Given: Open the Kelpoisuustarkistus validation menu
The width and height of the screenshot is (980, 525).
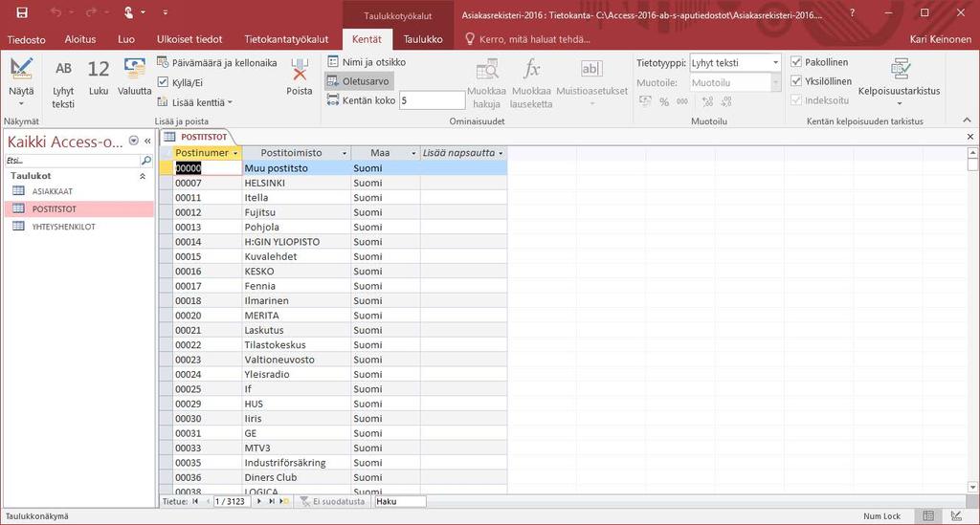Looking at the screenshot, I should coord(899,81).
